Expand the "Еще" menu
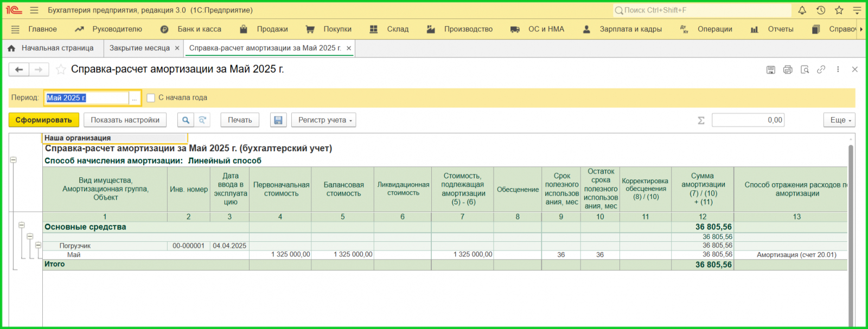This screenshot has width=868, height=329. click(x=839, y=120)
